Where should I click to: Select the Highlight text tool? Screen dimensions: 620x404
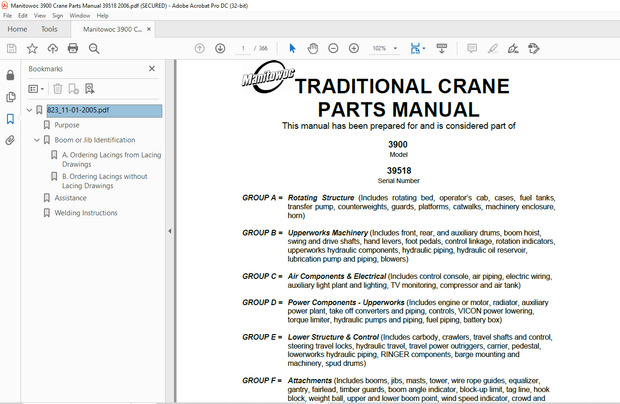point(493,49)
